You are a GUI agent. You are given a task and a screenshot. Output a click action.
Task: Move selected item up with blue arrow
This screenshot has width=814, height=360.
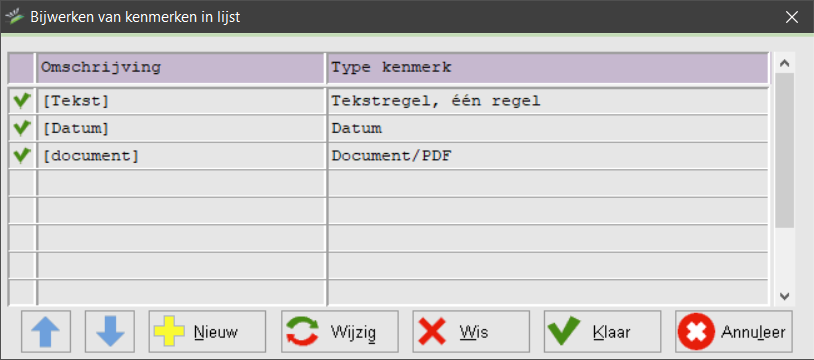(x=46, y=331)
